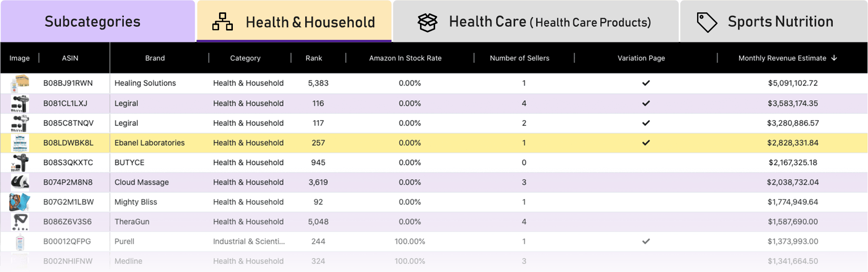Switch to the Subcategories tab
This screenshot has width=868, height=272.
(92, 22)
